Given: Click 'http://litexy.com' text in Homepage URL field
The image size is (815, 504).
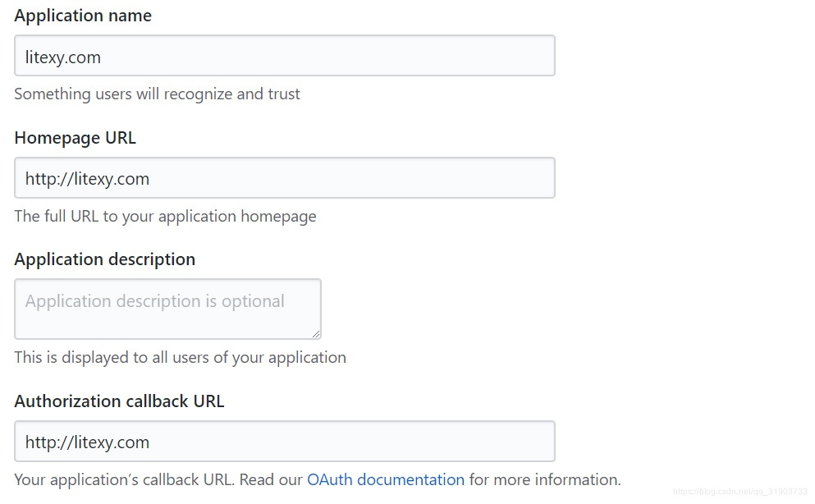Looking at the screenshot, I should 87,179.
